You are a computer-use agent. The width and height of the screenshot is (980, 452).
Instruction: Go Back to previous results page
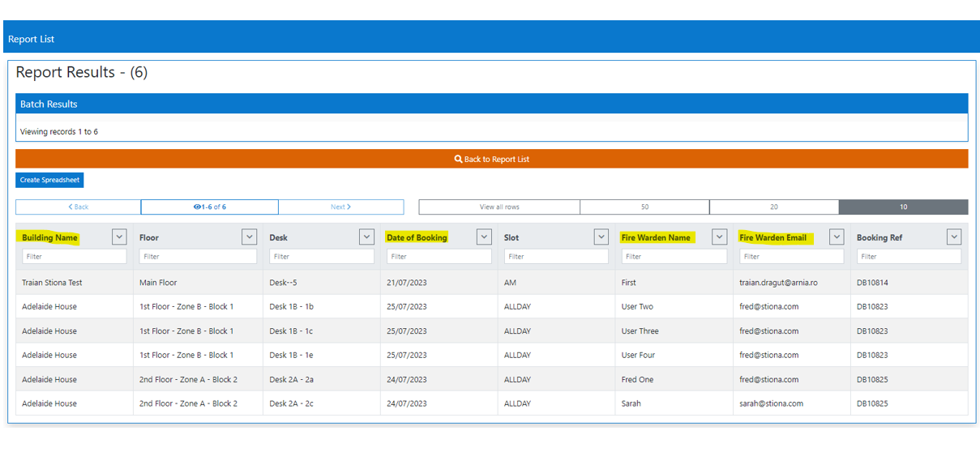(78, 207)
